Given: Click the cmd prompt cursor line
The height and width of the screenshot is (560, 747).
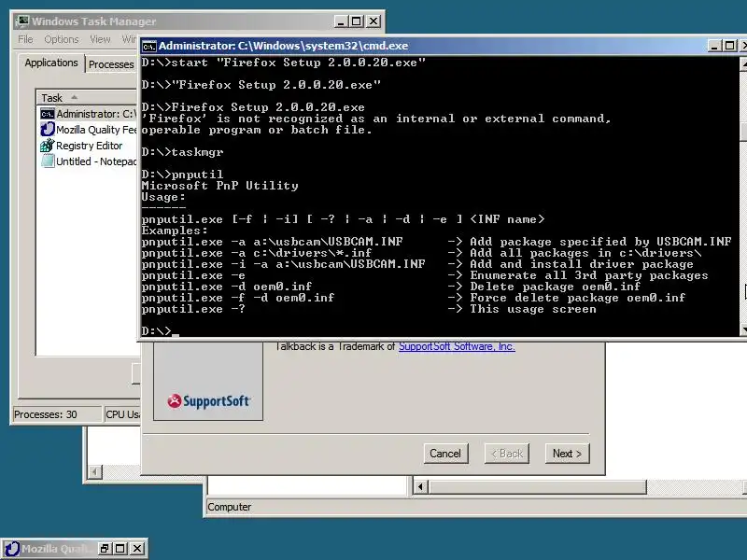Looking at the screenshot, I should click(x=160, y=331).
